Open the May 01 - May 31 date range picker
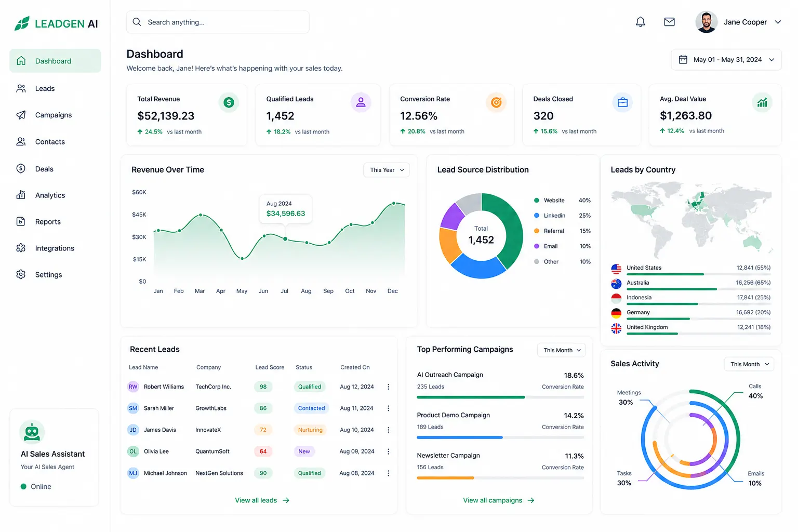Screen dimensions: 798x532 tap(726, 60)
